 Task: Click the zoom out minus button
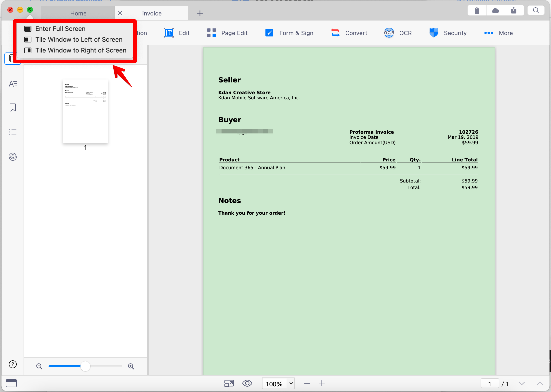coord(307,383)
